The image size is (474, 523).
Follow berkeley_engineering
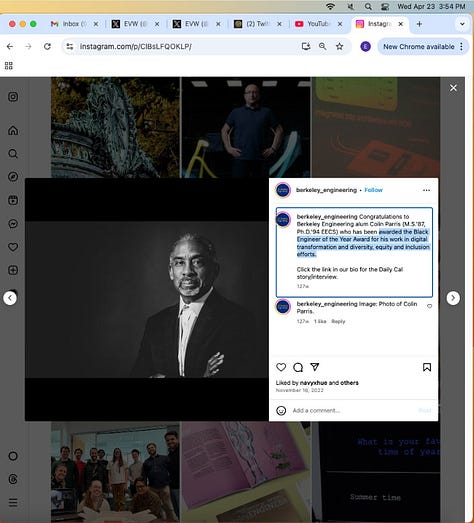(x=373, y=190)
